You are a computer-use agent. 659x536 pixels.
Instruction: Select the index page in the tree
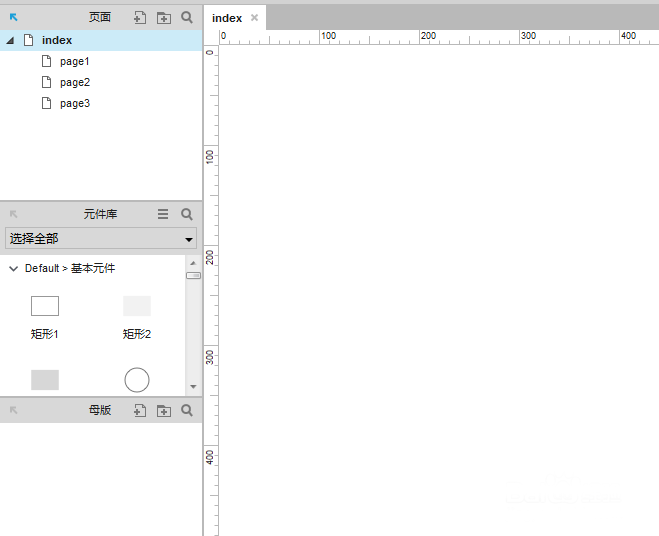point(101,40)
